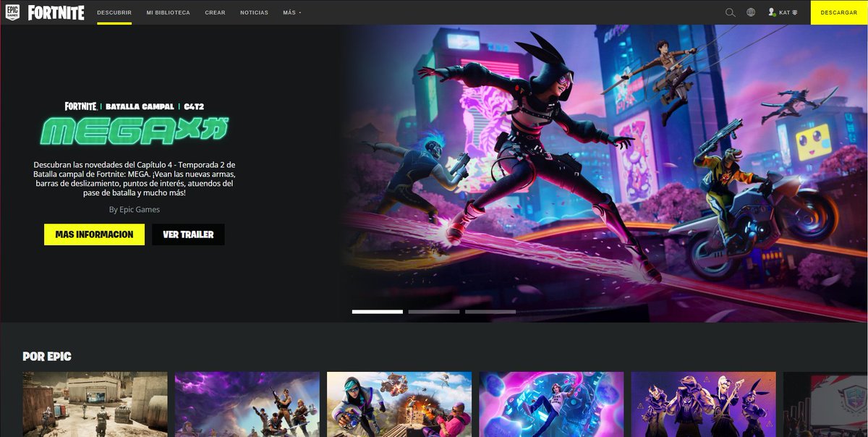Go to the DESCUBRIR tab
868x437 pixels.
[114, 12]
